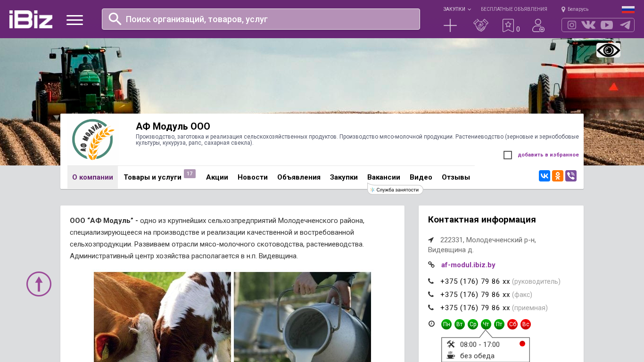The image size is (644, 362).
Task: Open the VK icon in header
Action: coord(588,25)
